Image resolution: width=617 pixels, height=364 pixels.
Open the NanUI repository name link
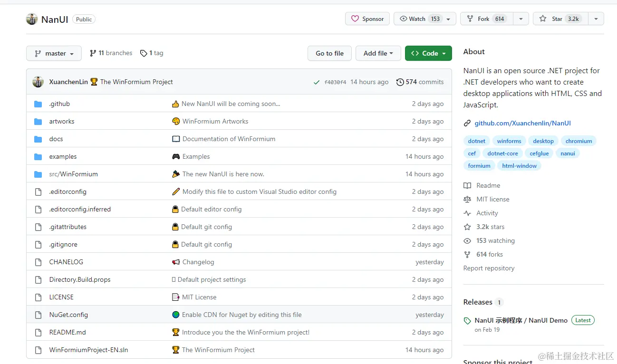tap(55, 19)
